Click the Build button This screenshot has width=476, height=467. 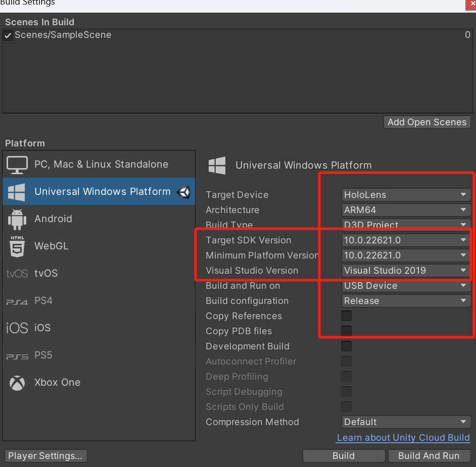pos(344,456)
